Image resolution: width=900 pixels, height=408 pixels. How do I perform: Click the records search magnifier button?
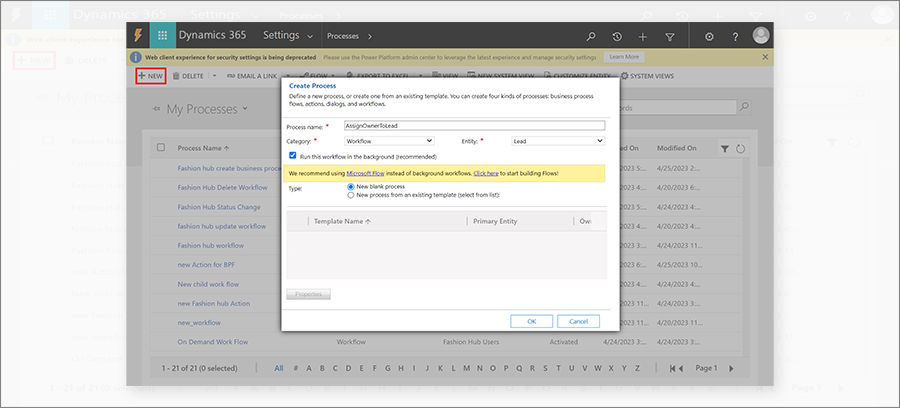pos(744,107)
